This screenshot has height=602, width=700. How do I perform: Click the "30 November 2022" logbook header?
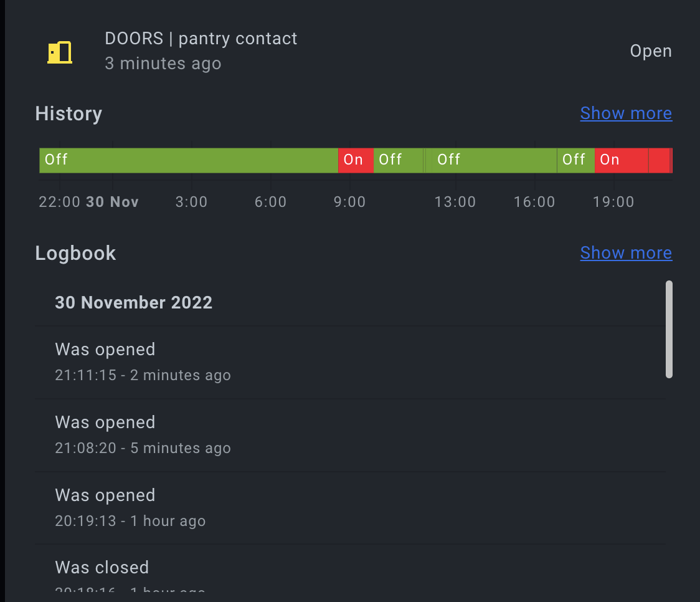pyautogui.click(x=133, y=302)
